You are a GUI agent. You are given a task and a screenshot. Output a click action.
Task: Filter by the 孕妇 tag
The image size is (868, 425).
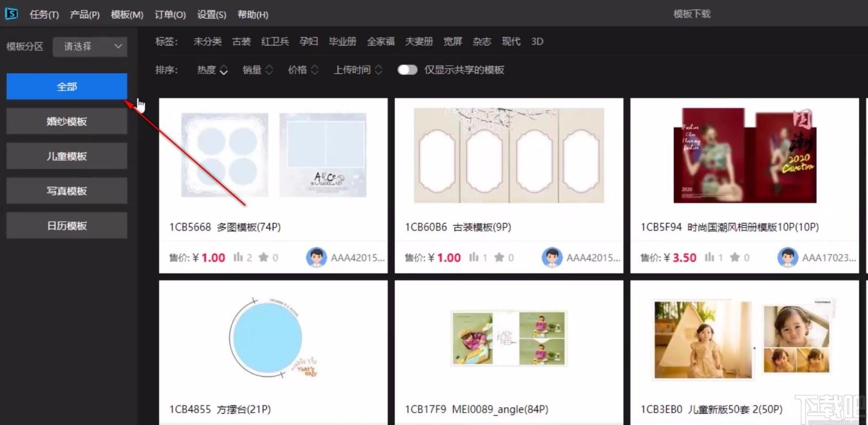pyautogui.click(x=309, y=41)
